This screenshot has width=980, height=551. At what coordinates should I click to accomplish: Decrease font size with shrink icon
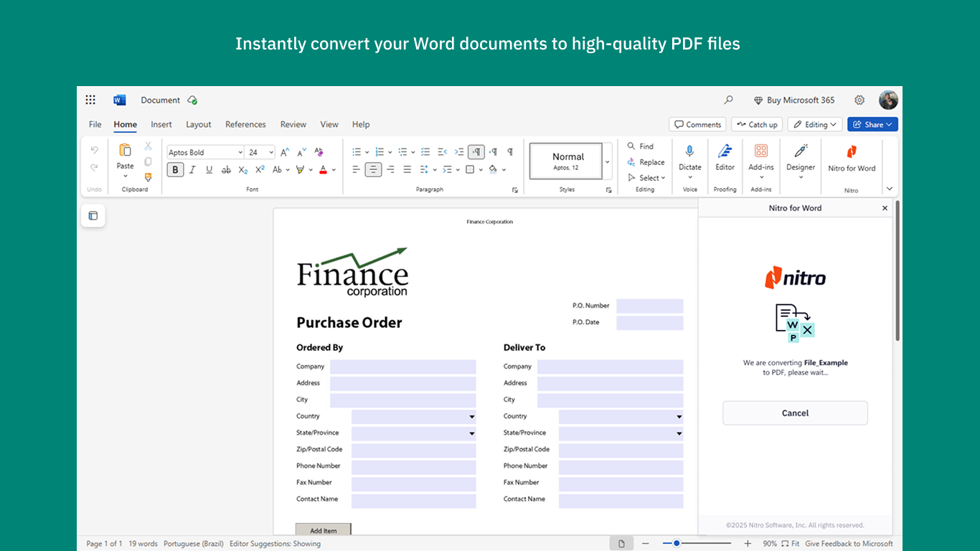click(x=301, y=152)
